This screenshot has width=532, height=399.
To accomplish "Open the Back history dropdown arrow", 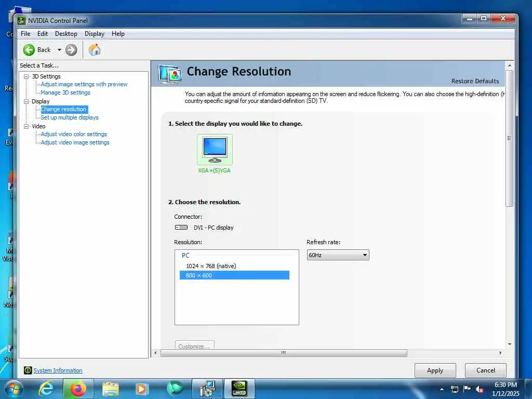I will 59,50.
